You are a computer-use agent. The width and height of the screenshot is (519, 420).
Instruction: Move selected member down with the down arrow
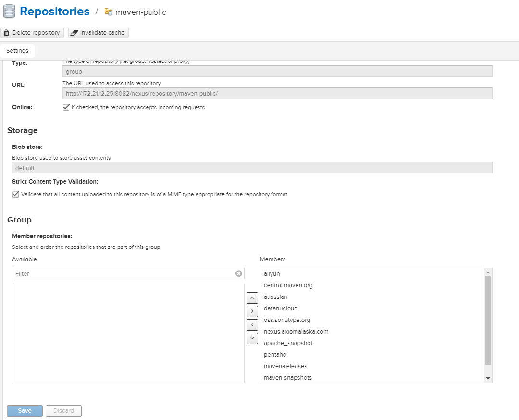(x=252, y=338)
